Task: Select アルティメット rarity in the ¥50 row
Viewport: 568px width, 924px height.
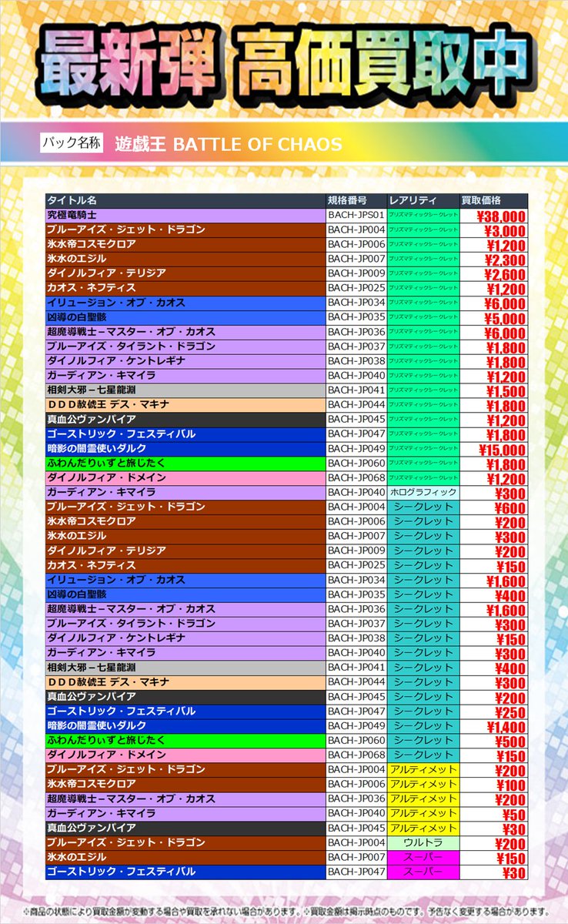Action: 423,813
